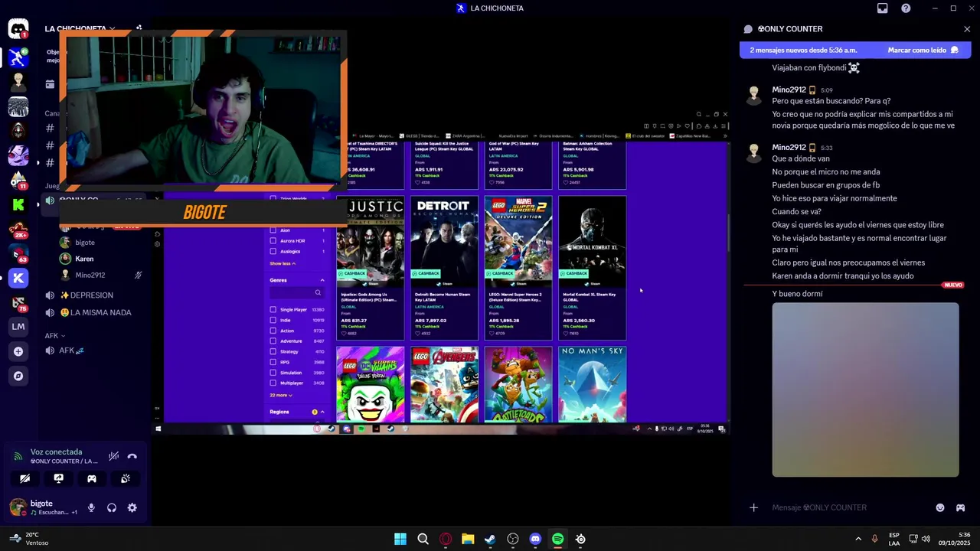980x551 pixels.
Task: Collapse the AFK category
Action: [x=54, y=335]
